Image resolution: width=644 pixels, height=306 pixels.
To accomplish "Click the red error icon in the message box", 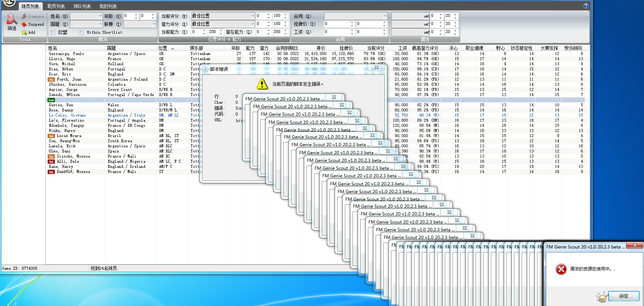I will pyautogui.click(x=561, y=269).
